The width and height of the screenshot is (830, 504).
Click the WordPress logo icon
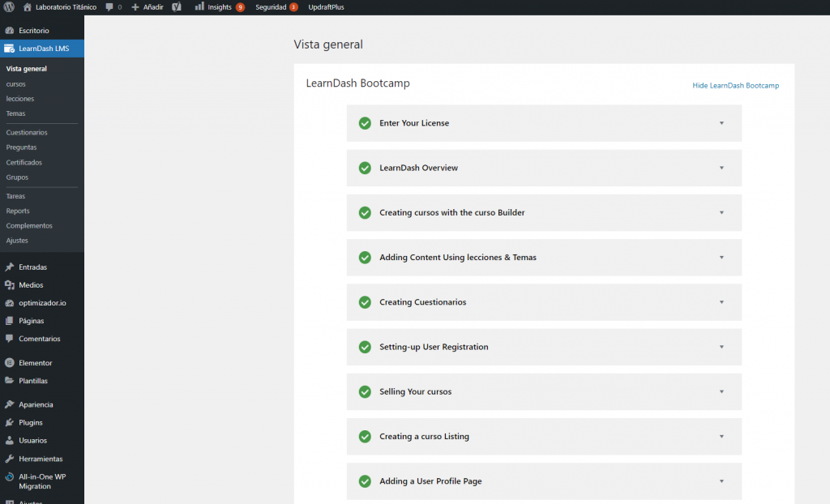coord(9,6)
